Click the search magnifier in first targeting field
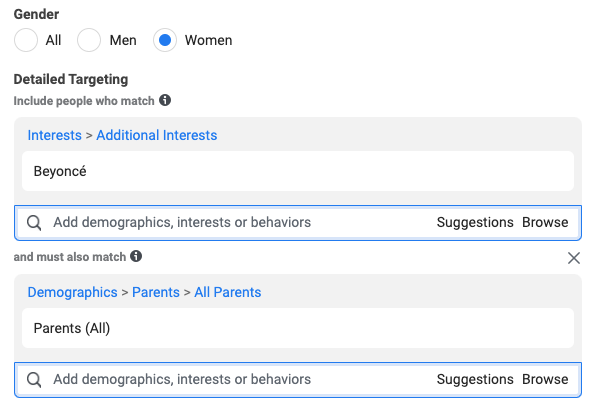 34,223
